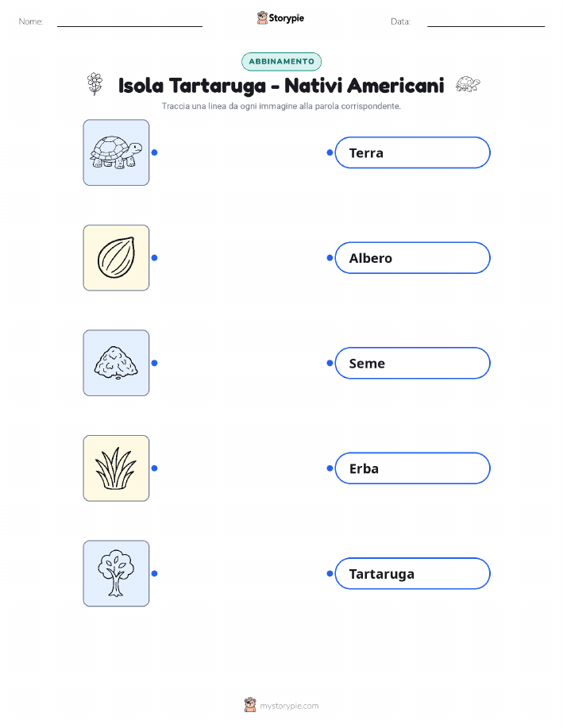Open the mystorypie.com footer link
563x728 pixels.
[x=289, y=706]
